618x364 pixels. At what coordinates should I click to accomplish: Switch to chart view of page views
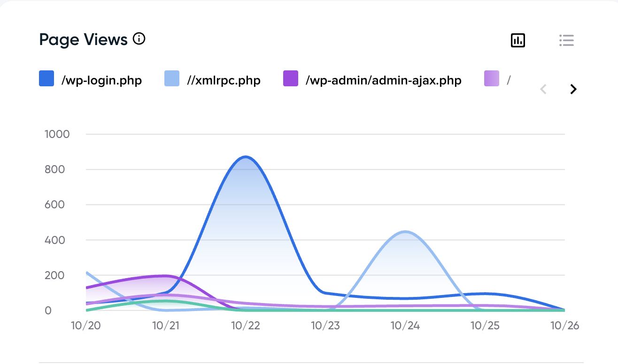point(518,40)
